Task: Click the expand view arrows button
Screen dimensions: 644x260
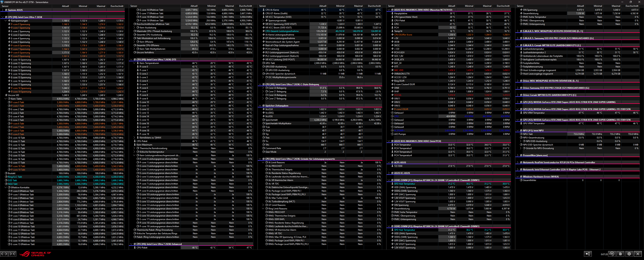Action: pyautogui.click(x=4, y=254)
